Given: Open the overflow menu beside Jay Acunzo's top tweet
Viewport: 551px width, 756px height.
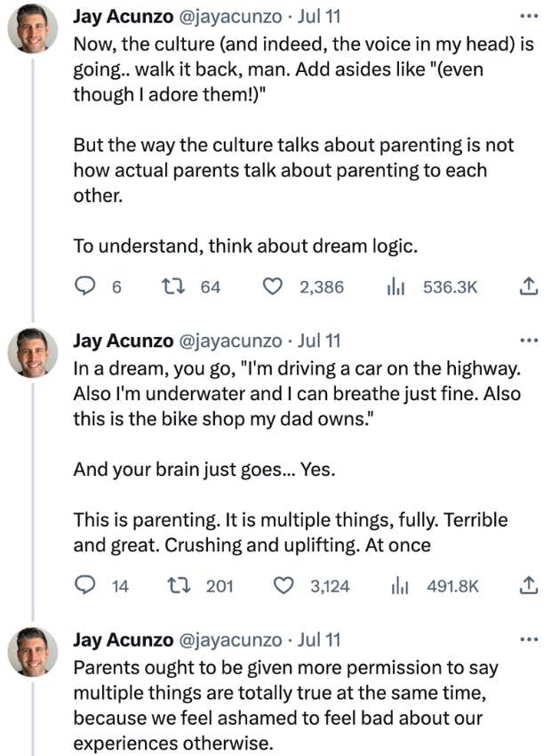Looking at the screenshot, I should (x=529, y=15).
